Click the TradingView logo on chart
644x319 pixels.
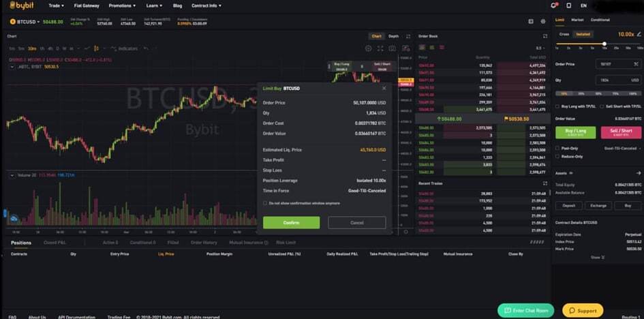[x=14, y=219]
